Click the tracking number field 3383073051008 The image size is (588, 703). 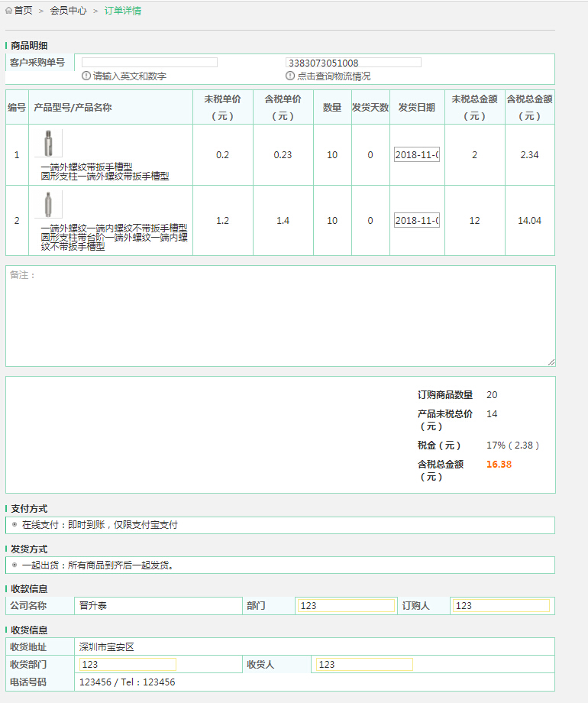[353, 63]
